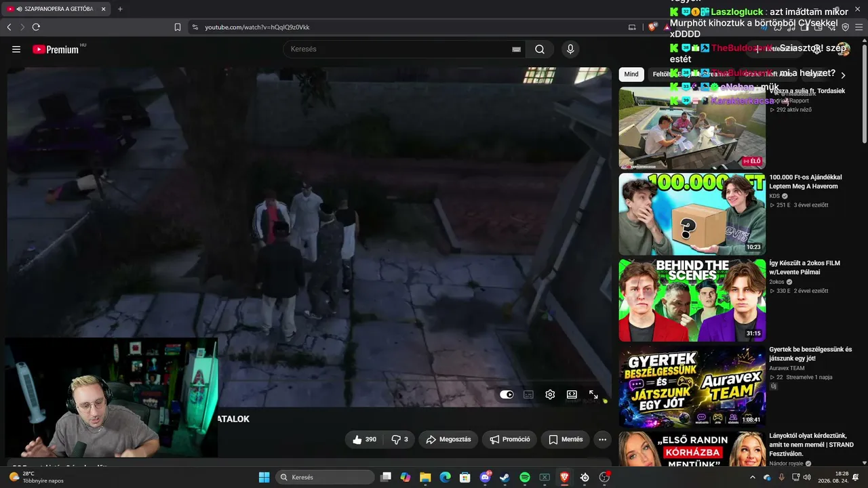Open OBS Studio from the taskbar

point(604,477)
